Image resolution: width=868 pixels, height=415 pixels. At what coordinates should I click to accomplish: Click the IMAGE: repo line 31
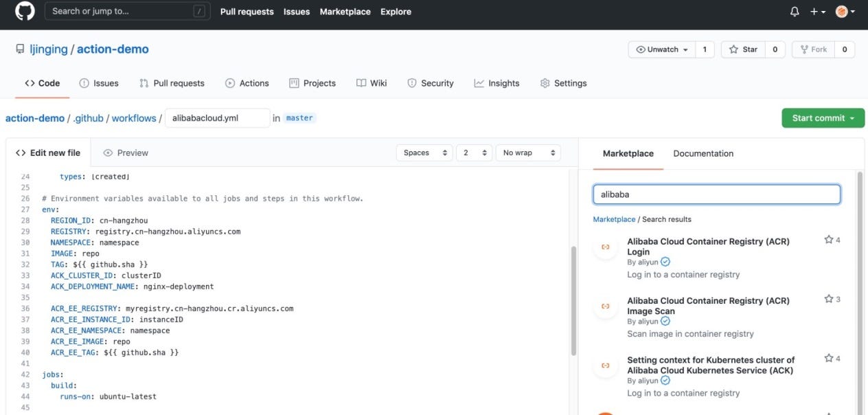[75, 254]
